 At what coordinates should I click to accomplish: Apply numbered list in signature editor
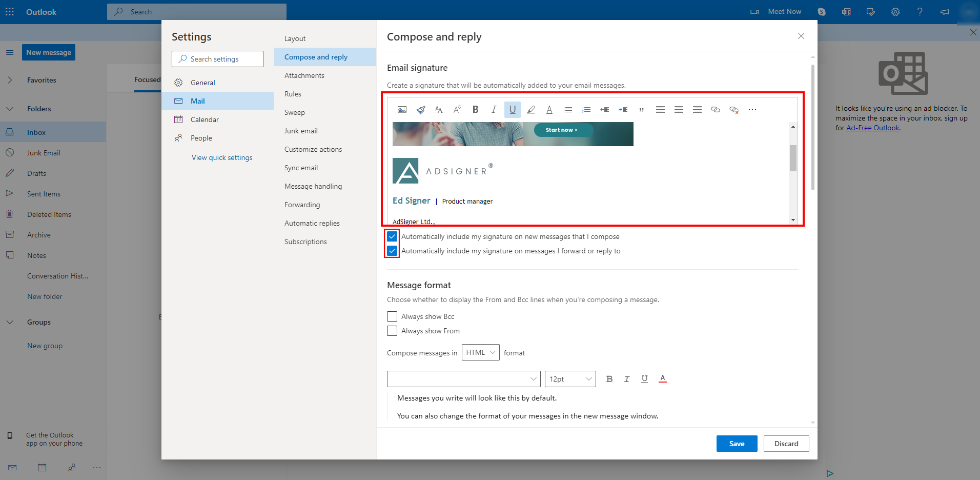coord(586,110)
